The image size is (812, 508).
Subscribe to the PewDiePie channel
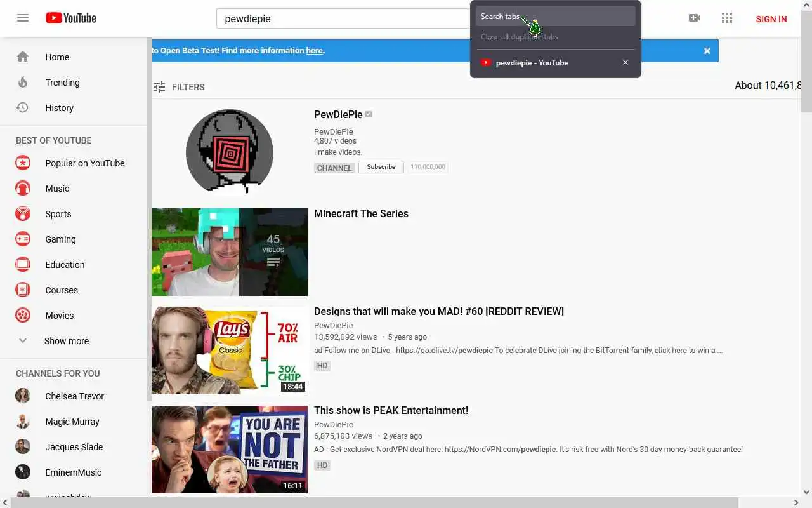381,167
